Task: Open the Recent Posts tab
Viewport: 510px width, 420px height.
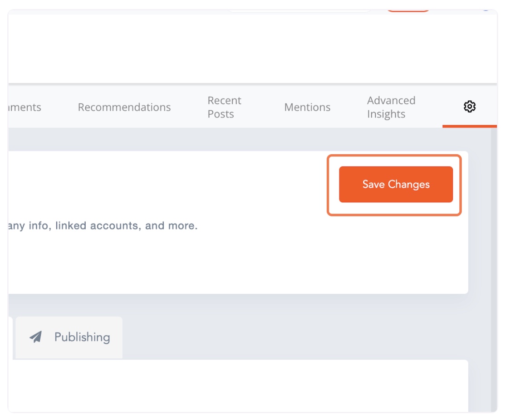Action: [x=224, y=107]
